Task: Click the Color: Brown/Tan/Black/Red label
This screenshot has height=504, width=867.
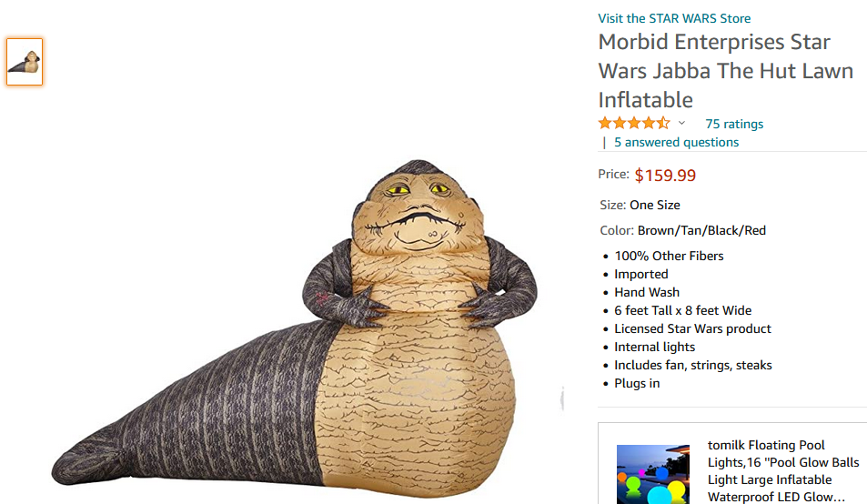Action: tap(683, 230)
